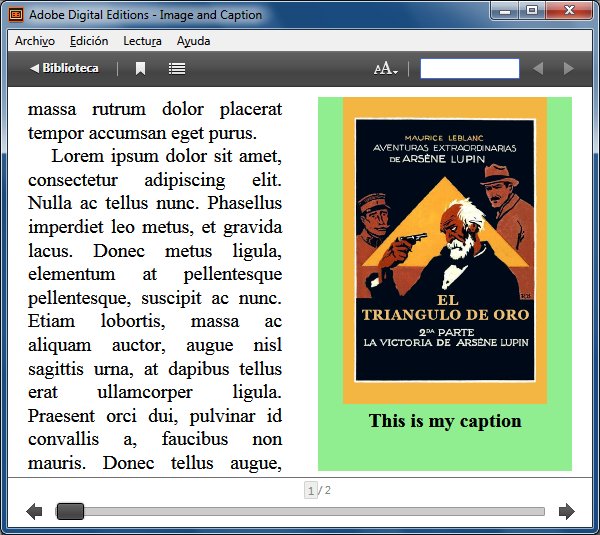This screenshot has width=600, height=535.
Task: Open the Edición menu
Action: click(x=89, y=41)
